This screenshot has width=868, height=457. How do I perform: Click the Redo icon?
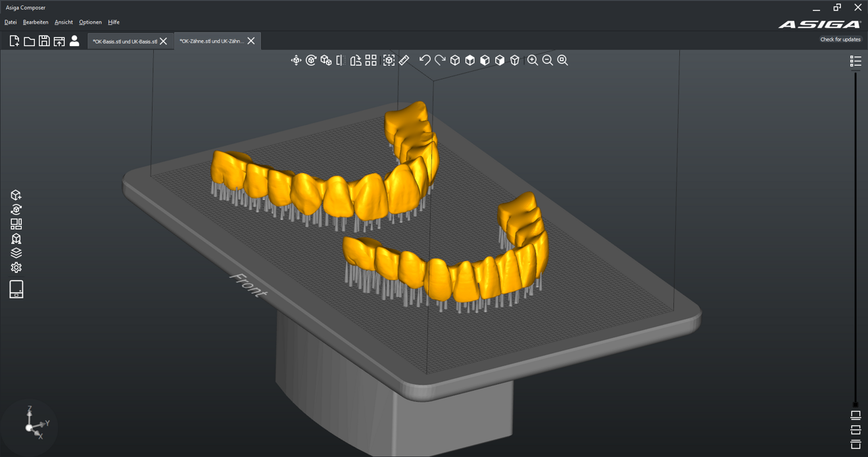[441, 60]
